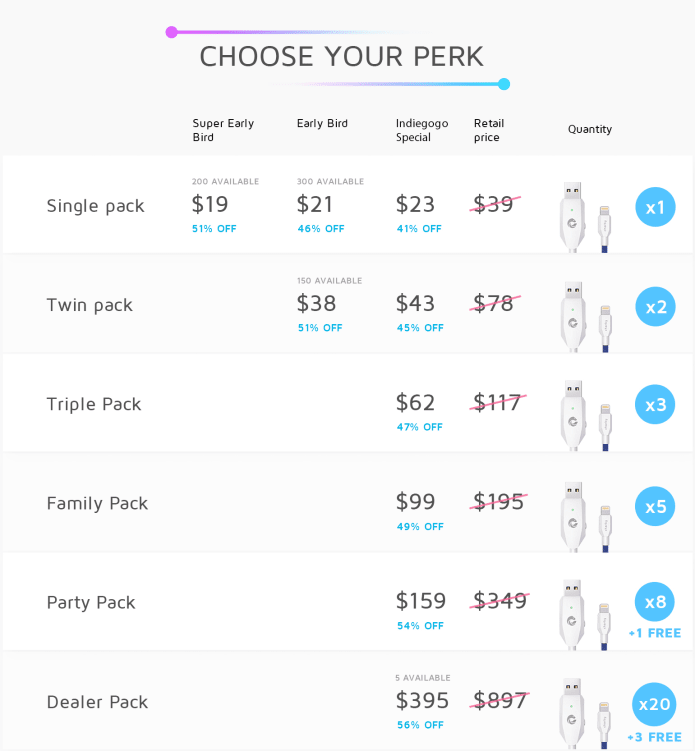
Task: Select the $21 Early Bird single pack
Action: point(315,205)
